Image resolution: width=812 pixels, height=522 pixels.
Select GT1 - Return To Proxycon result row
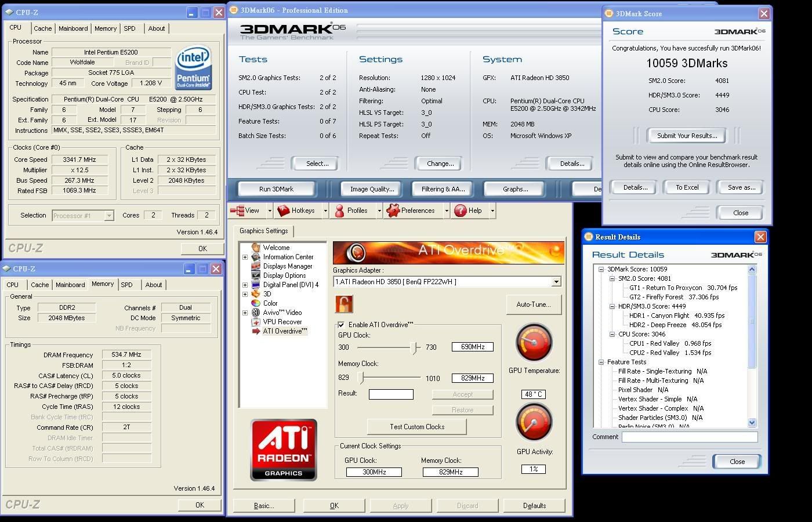pos(683,288)
